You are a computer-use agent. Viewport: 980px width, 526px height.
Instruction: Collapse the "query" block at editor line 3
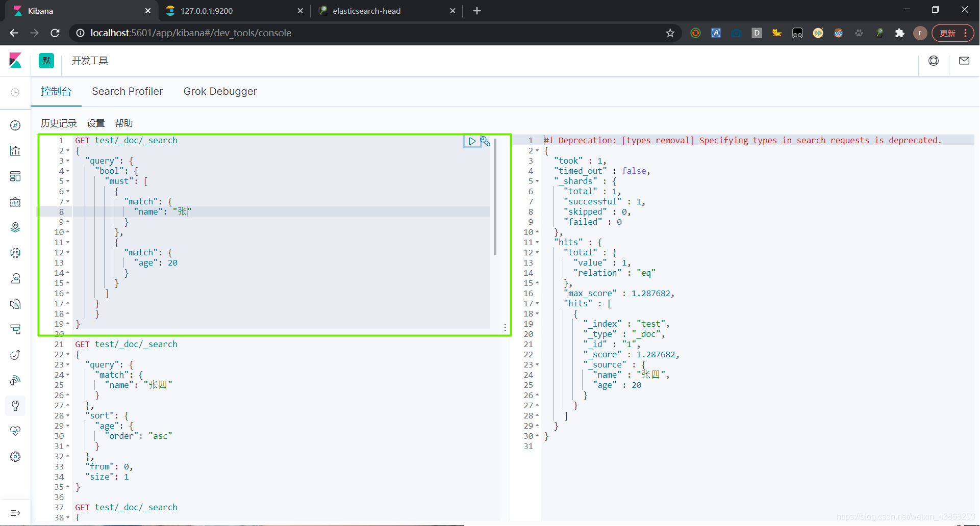[x=68, y=161]
